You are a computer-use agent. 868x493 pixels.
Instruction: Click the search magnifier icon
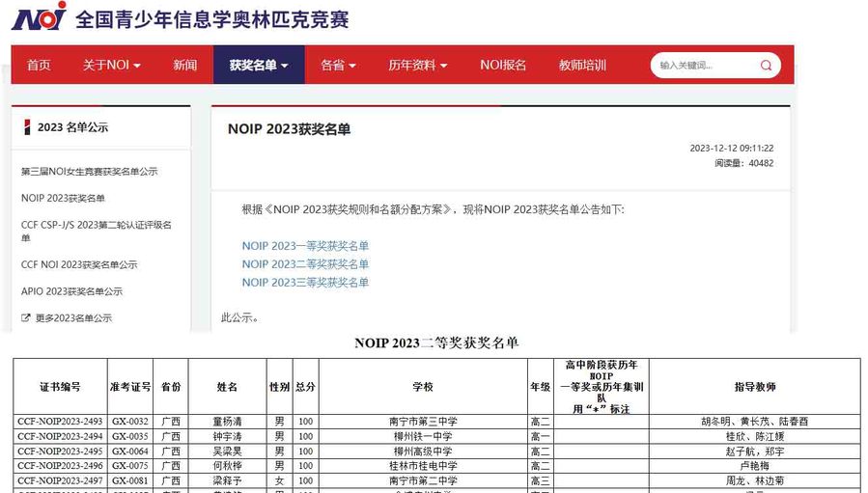point(766,66)
